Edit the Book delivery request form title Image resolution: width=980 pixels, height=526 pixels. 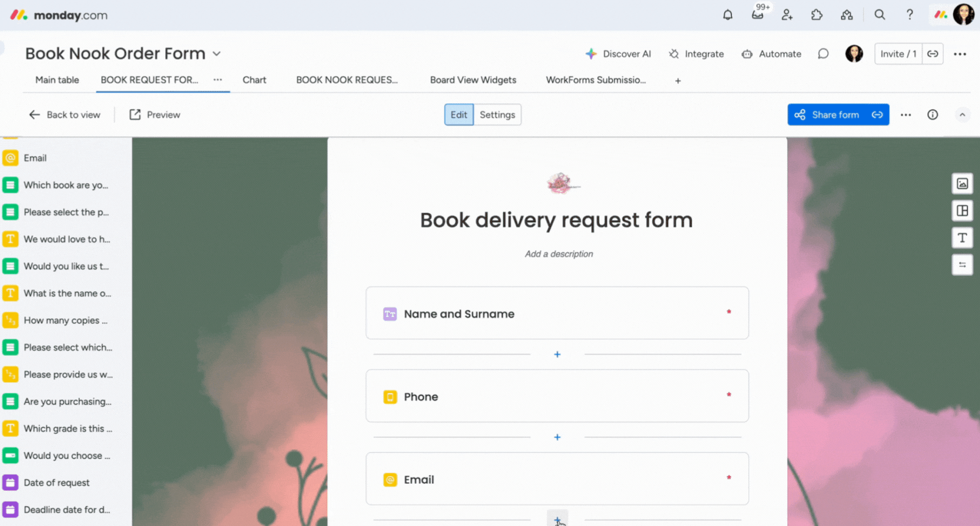(x=556, y=220)
